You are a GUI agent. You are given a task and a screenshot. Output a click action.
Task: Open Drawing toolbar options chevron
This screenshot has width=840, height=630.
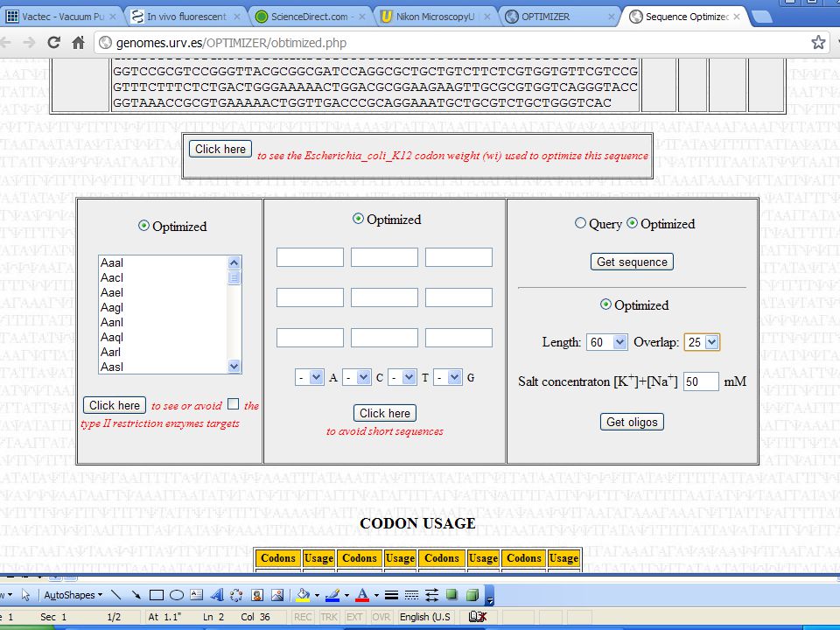[490, 595]
